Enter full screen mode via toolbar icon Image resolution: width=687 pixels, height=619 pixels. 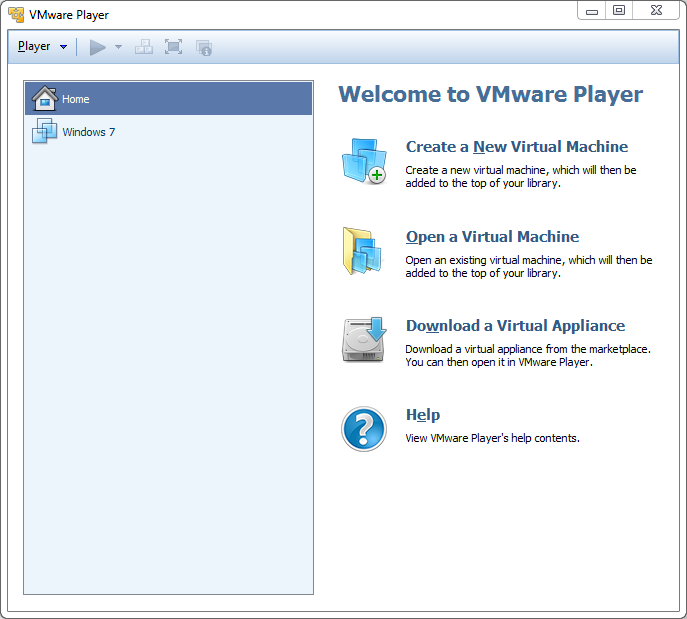click(x=174, y=47)
